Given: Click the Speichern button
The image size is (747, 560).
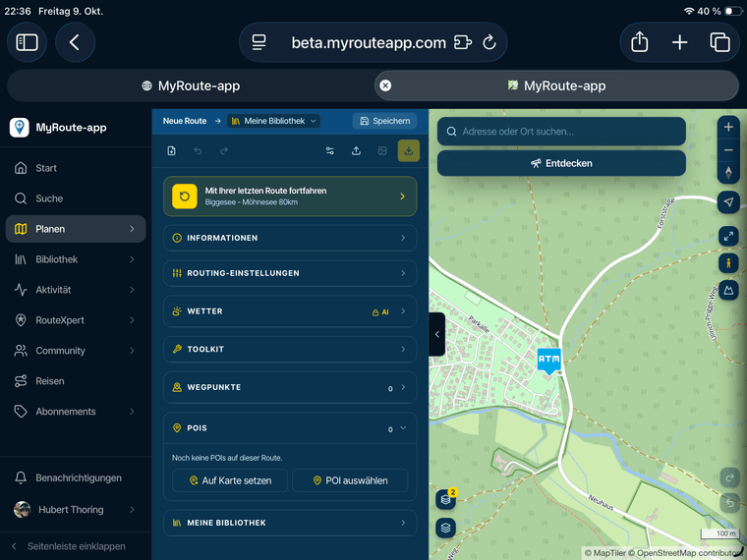Looking at the screenshot, I should coord(385,121).
